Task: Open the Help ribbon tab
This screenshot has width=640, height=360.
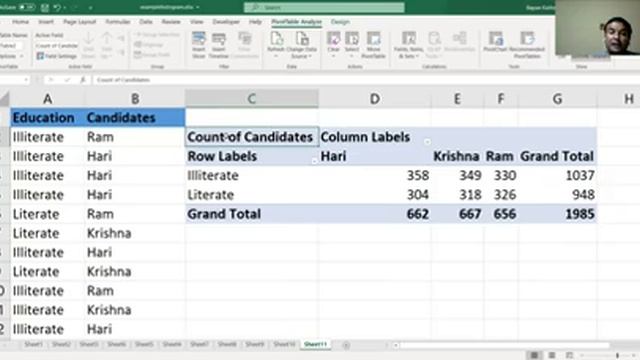Action: click(x=255, y=22)
